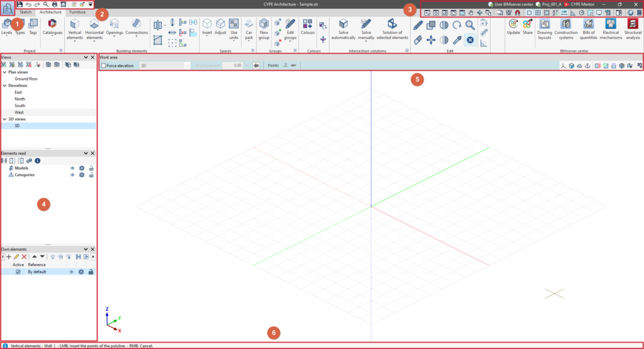Open Horizontal elements dropdown
Viewport: 644px width, 349px height.
[94, 30]
